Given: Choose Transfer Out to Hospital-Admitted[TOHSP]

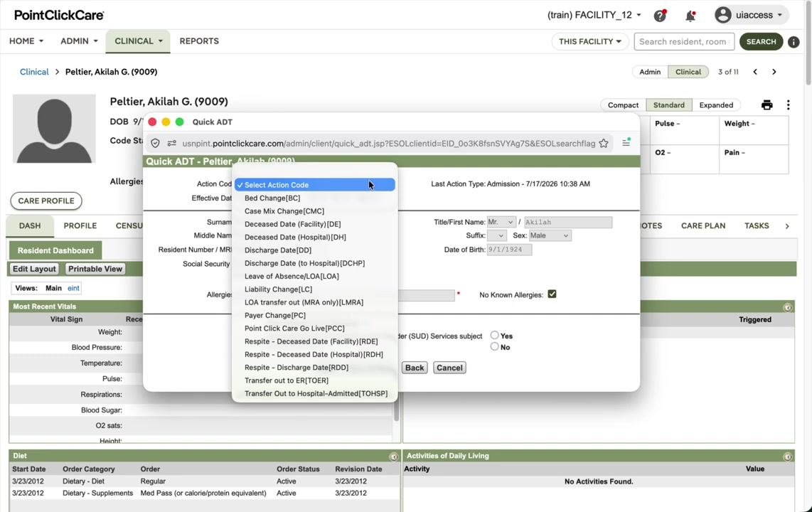Looking at the screenshot, I should point(315,393).
